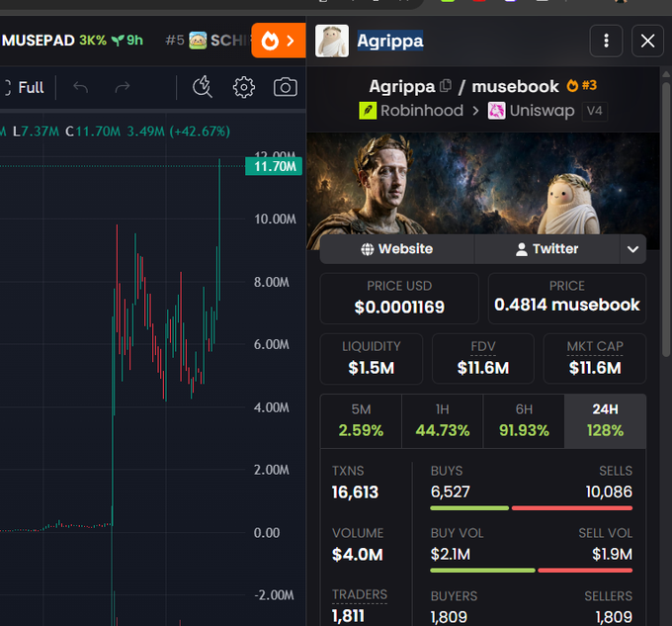Click the undo arrow in chart toolbar
Screen dimensions: 672x626
click(x=80, y=87)
